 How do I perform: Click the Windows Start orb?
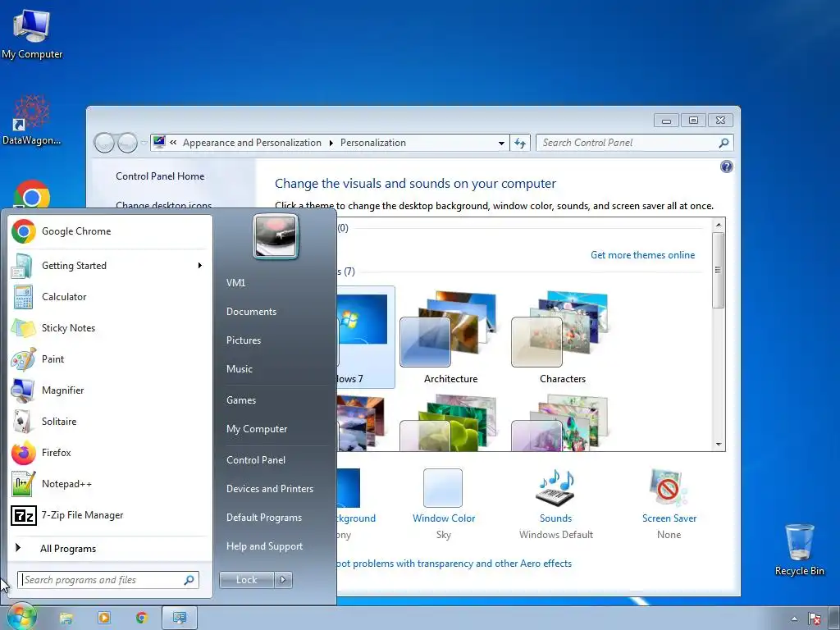click(x=21, y=617)
